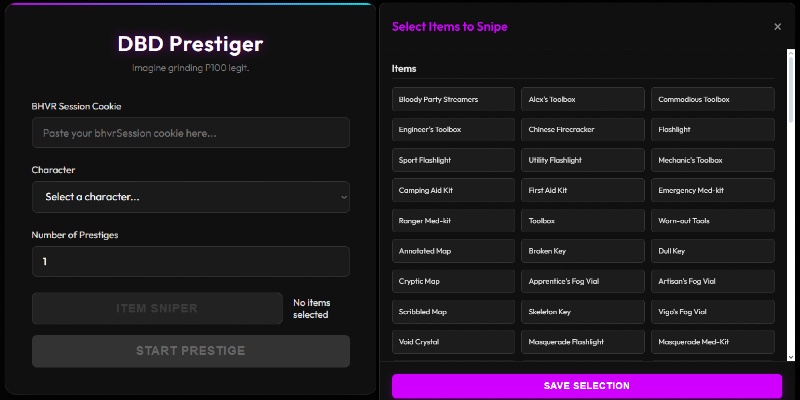Open the Item Sniper button
Viewport: 800px width, 400px height.
[157, 308]
